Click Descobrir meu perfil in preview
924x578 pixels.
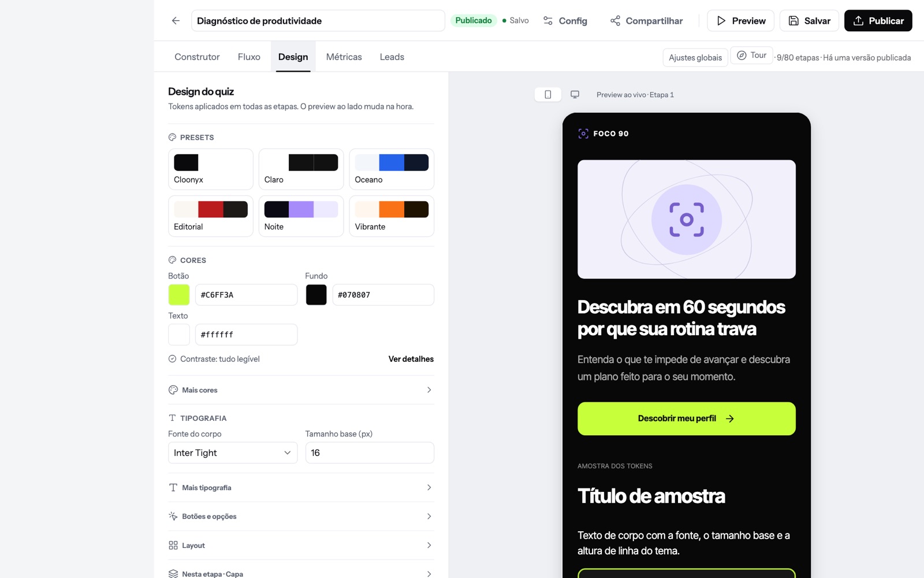pos(686,418)
